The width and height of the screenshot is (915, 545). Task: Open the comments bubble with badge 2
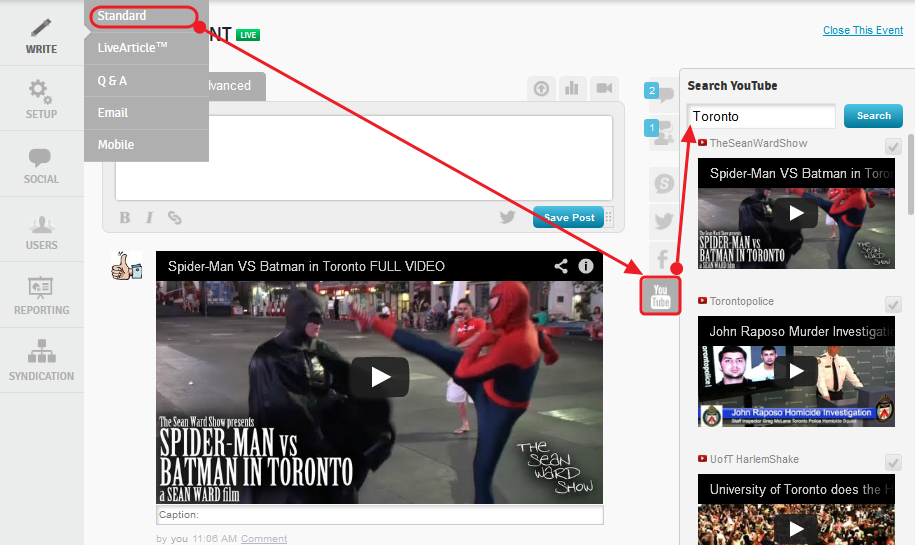pyautogui.click(x=661, y=95)
